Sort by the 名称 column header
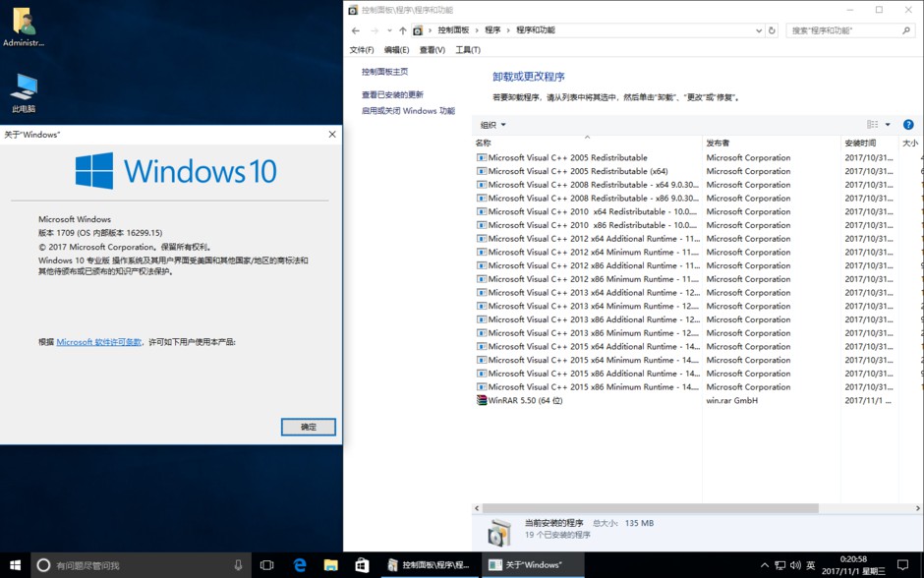This screenshot has width=924, height=578. coord(587,143)
